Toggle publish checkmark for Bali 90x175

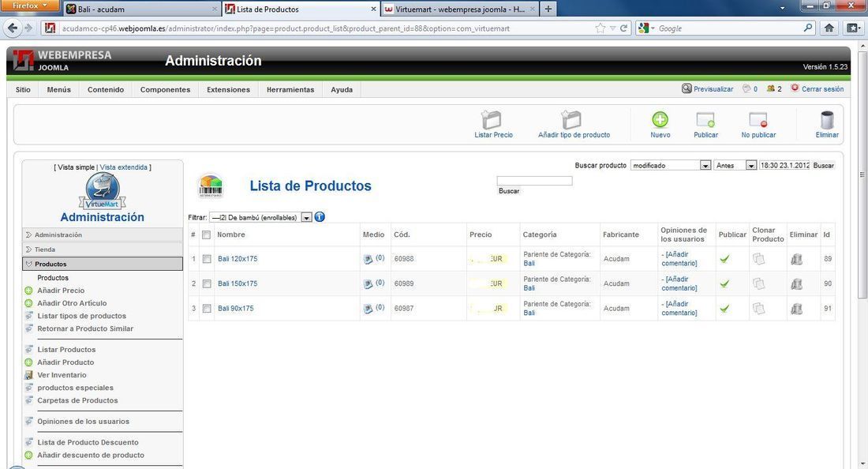coord(724,309)
